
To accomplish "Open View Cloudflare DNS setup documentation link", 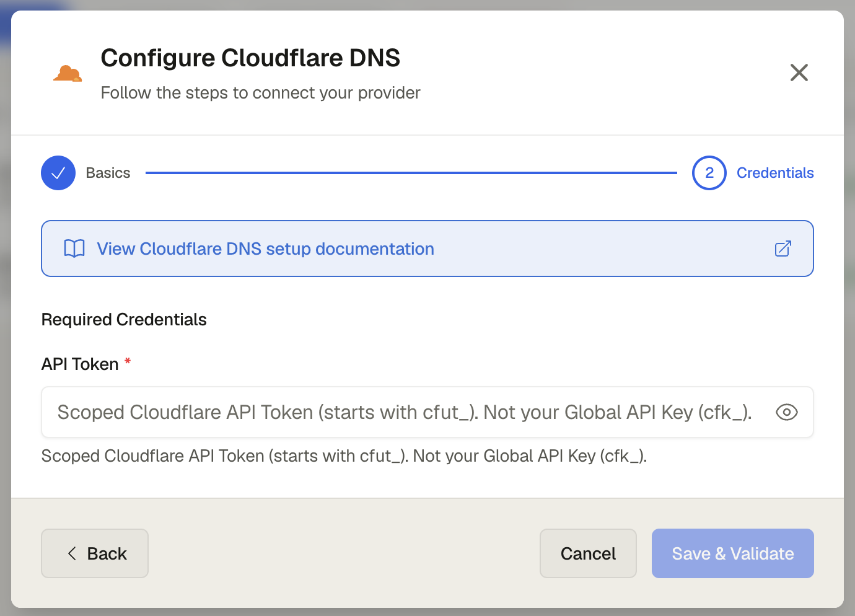I will click(x=427, y=249).
